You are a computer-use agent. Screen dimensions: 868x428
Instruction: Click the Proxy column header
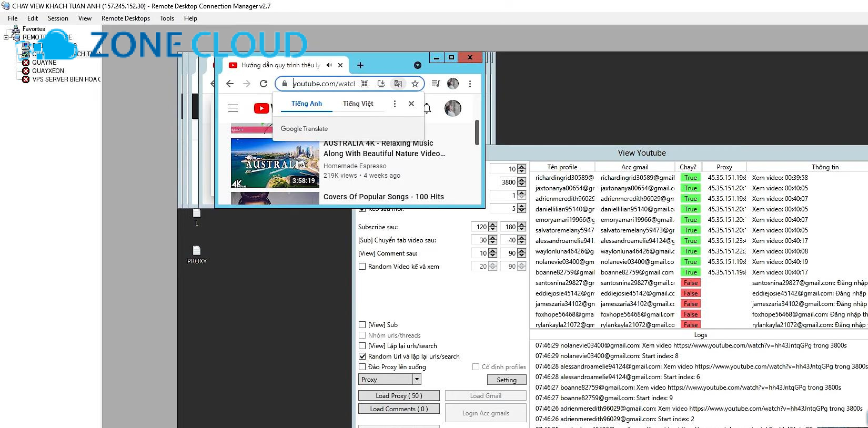[724, 167]
